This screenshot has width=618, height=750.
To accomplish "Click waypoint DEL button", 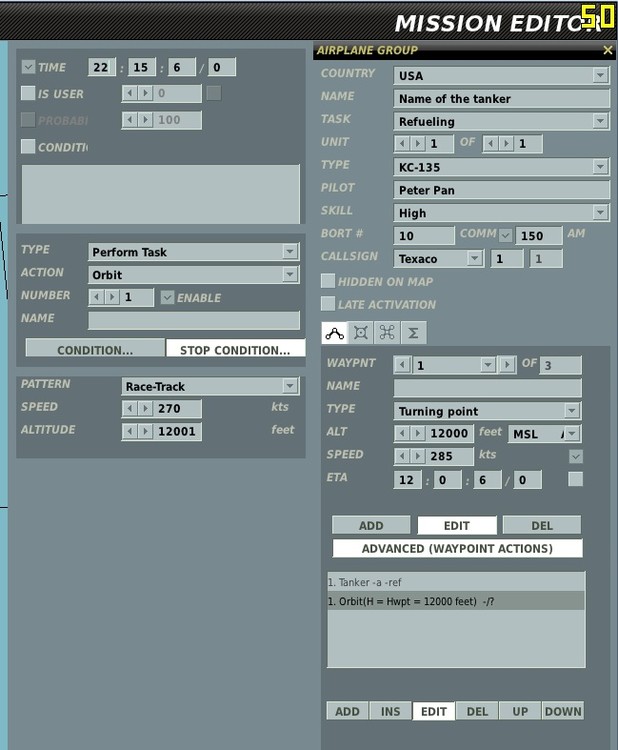I will click(542, 525).
